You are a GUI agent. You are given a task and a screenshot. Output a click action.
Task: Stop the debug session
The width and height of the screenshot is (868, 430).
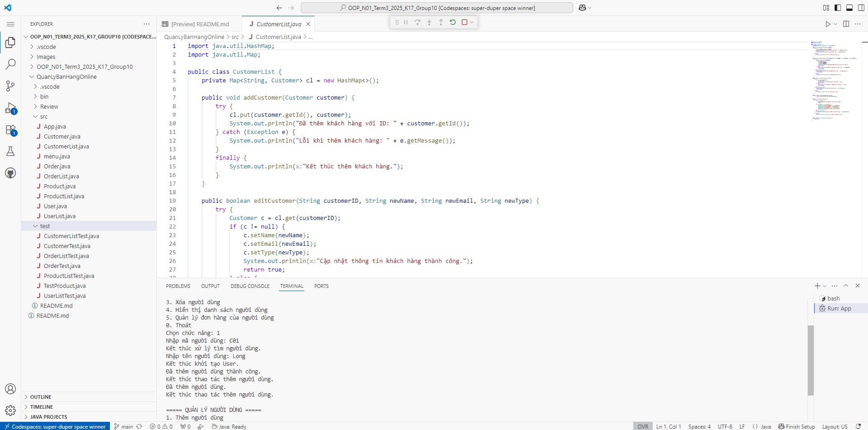tap(465, 22)
